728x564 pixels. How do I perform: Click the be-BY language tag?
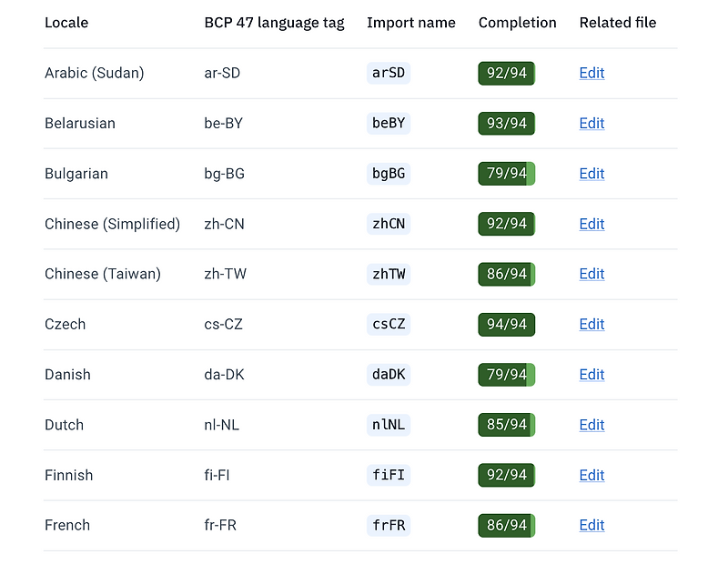point(223,123)
